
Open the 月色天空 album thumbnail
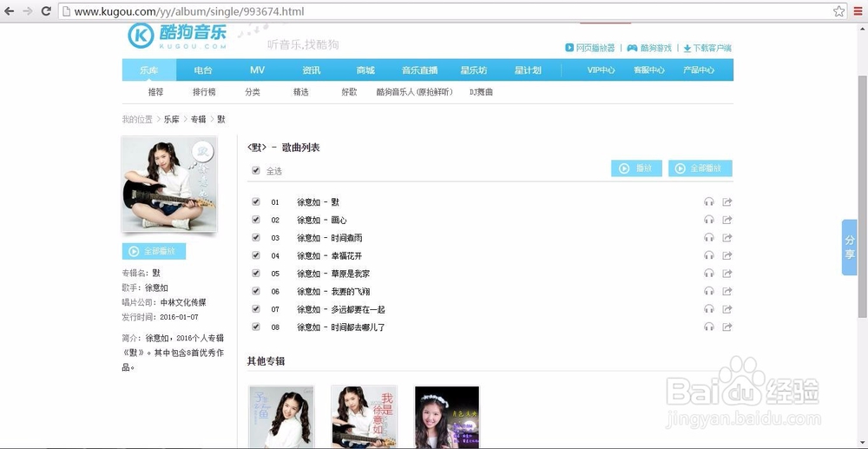coord(447,417)
